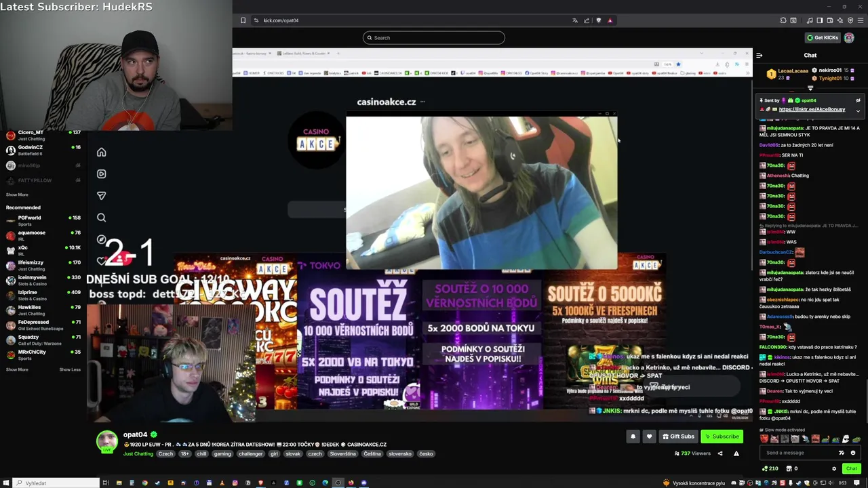Open the browser hamburger menu
The width and height of the screenshot is (868, 488).
click(x=861, y=20)
